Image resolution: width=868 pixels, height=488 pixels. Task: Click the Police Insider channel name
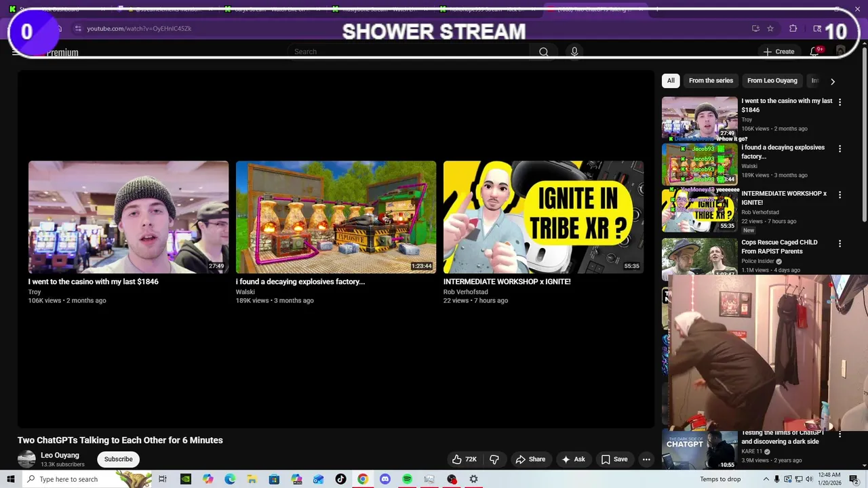pyautogui.click(x=757, y=261)
